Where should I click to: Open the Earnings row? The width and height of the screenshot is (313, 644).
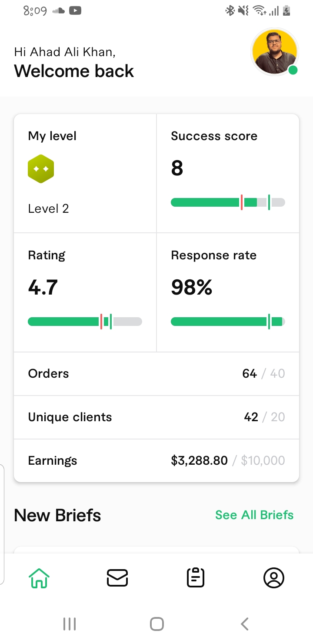tap(156, 461)
